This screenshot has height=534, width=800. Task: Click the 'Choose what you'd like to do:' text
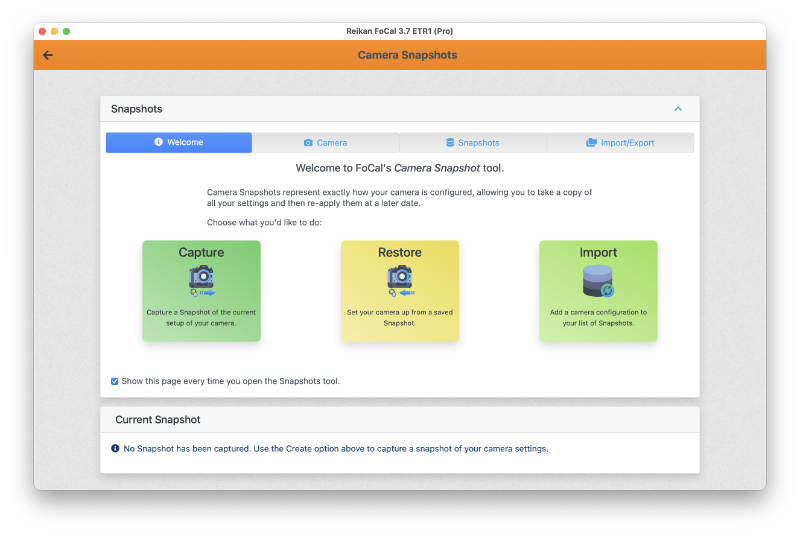[264, 222]
